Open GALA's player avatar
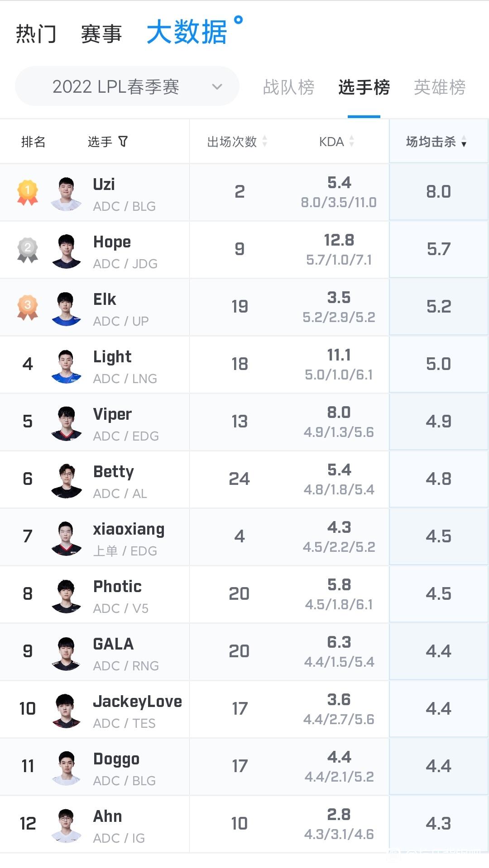 tap(67, 654)
